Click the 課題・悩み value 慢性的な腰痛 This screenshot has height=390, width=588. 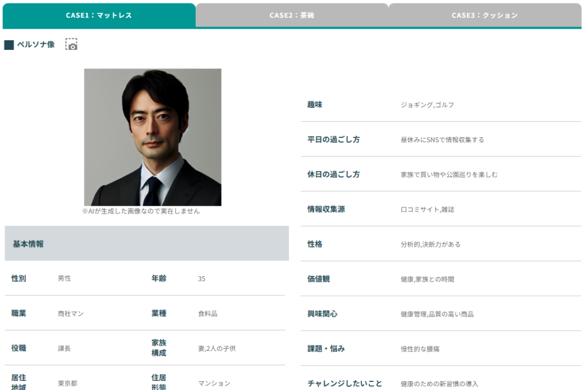[420, 349]
